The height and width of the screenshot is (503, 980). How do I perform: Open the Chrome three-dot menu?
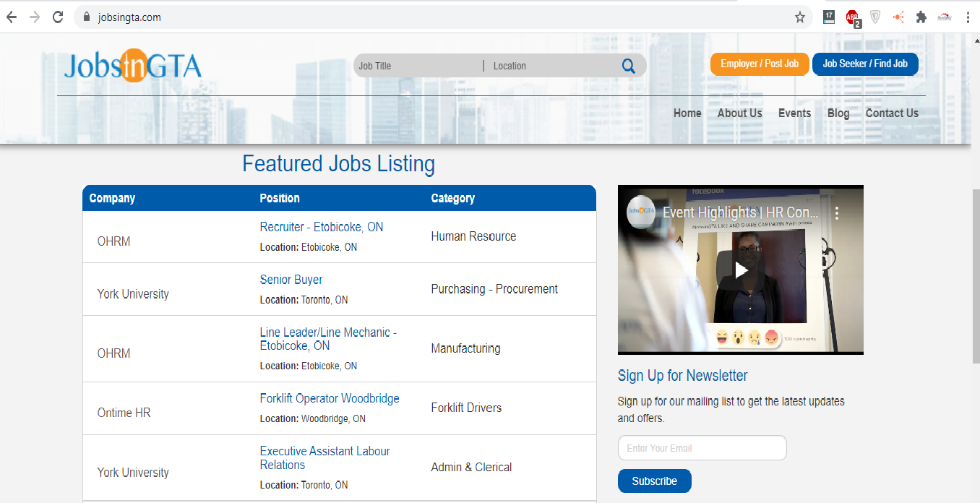968,17
